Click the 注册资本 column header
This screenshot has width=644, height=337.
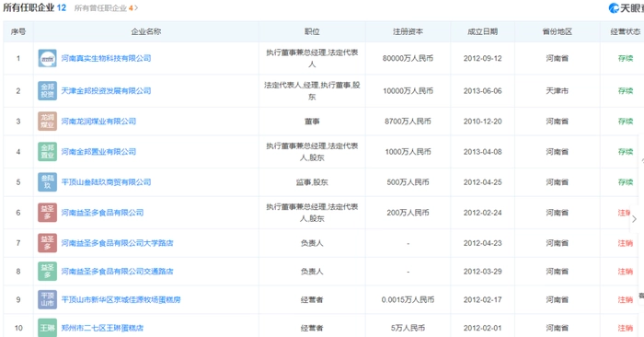(x=408, y=31)
